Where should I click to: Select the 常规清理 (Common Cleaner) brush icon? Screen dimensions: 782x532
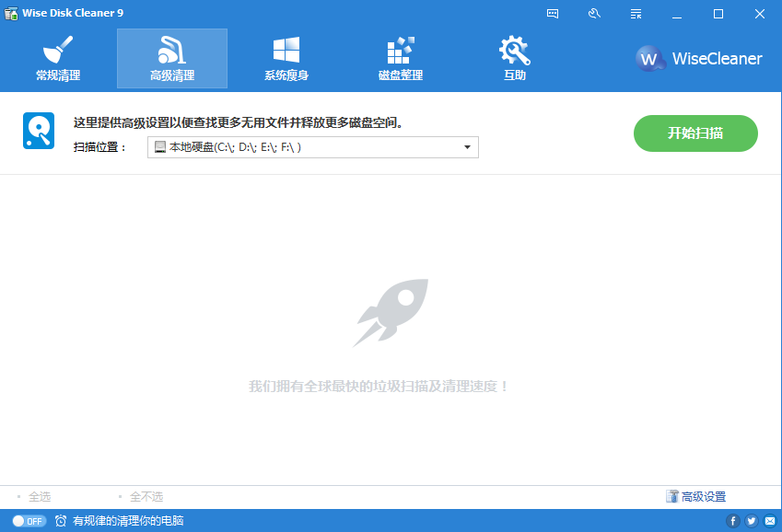coord(57,52)
